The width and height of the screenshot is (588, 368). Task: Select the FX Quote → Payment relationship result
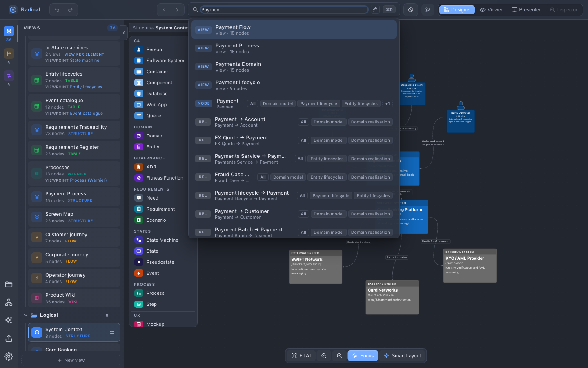click(x=294, y=140)
